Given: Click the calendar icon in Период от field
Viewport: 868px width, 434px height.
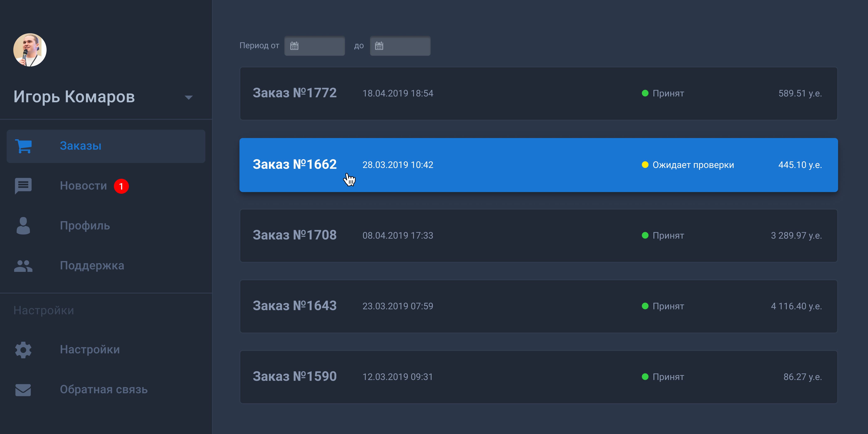Looking at the screenshot, I should (x=294, y=46).
